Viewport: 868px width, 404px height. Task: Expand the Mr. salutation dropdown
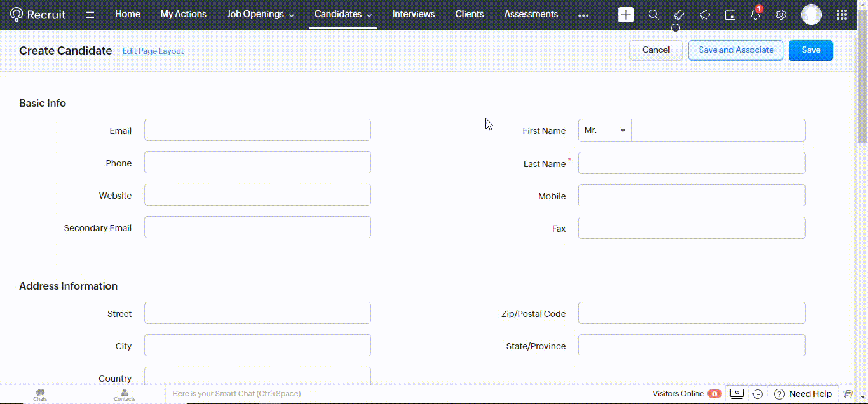[604, 130]
